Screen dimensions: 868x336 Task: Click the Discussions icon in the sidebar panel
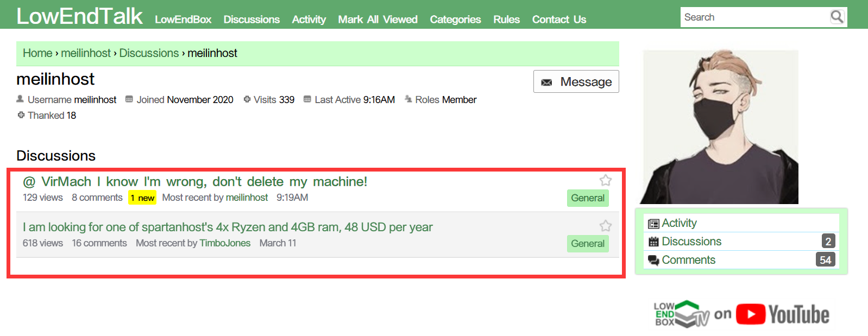coord(654,242)
